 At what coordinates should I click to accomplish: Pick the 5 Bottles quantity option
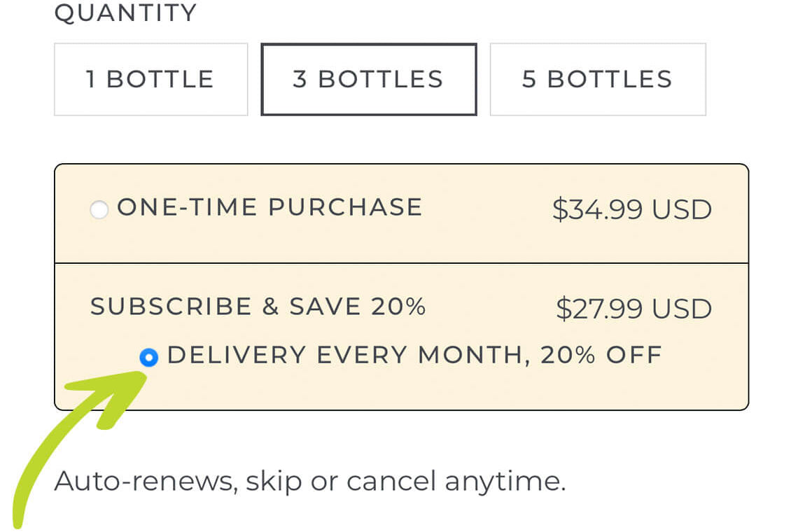coord(597,79)
